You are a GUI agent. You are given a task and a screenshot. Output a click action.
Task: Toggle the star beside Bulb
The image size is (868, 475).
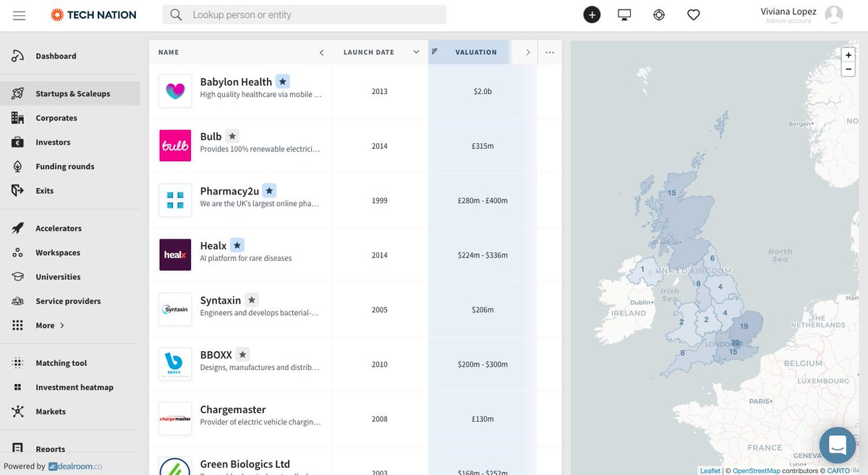[231, 136]
